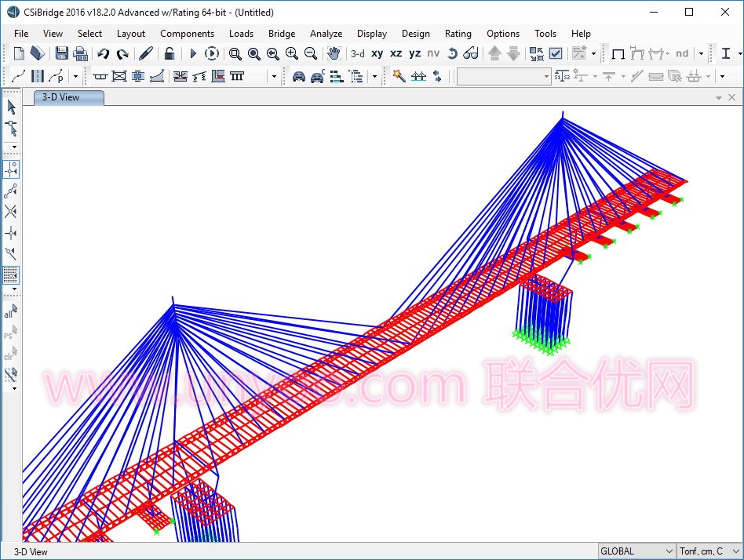Open the dropdown arrow beside nd
This screenshot has width=744, height=560.
701,53
